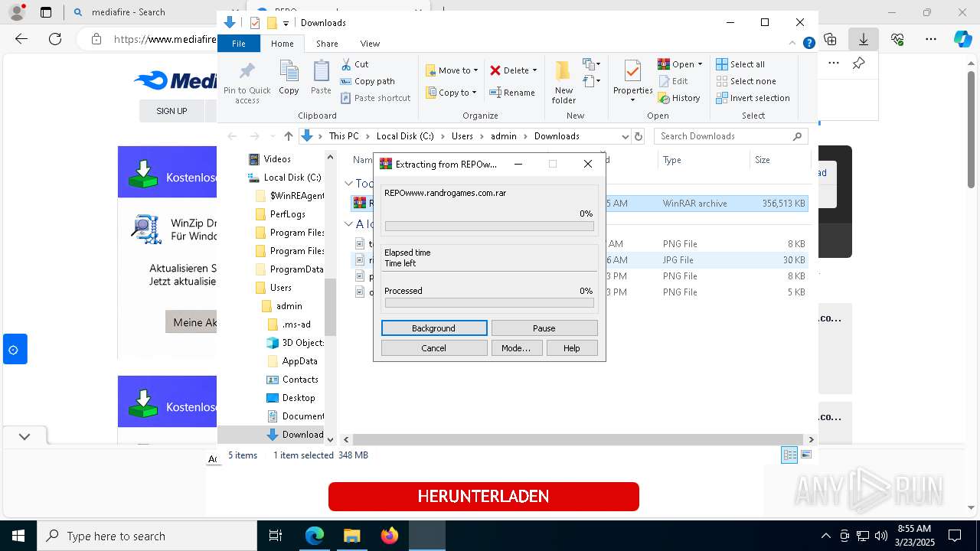Click the Paste ribbon icon
This screenshot has width=980, height=551.
point(321,77)
